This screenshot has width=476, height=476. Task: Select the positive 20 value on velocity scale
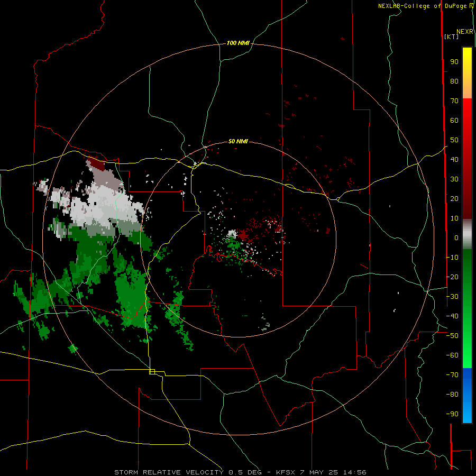click(x=454, y=198)
